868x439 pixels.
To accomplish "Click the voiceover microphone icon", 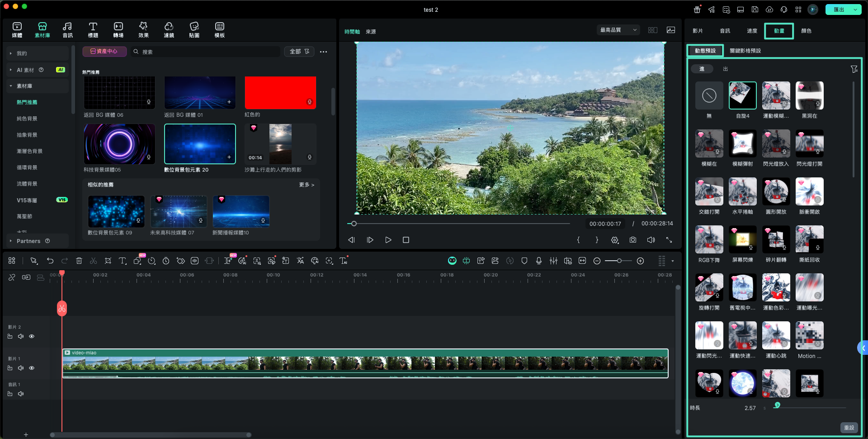I will click(539, 261).
